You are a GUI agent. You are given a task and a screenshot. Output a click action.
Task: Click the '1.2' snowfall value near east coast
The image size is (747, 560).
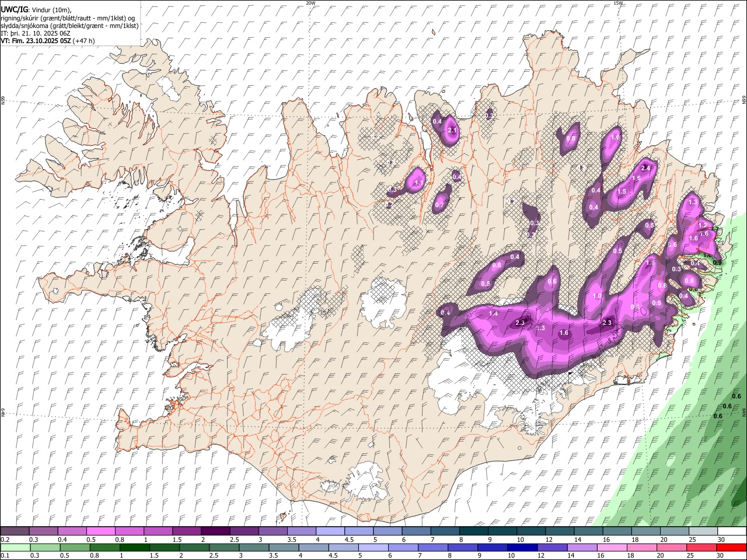coord(703,225)
